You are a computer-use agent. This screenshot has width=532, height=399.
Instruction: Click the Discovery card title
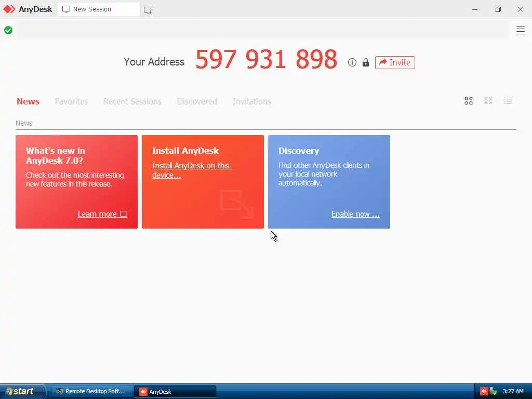point(299,151)
